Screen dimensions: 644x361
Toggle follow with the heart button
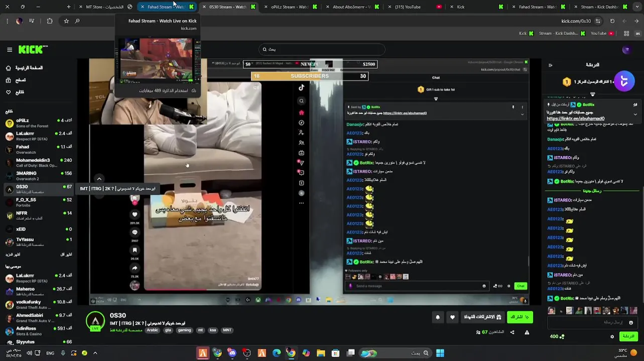click(x=452, y=317)
